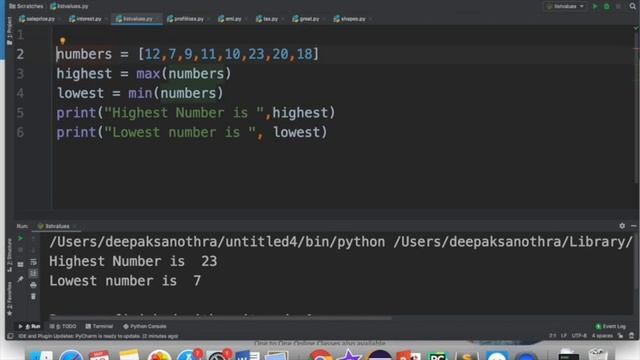Click the IDE and Plugin Updates status message
This screenshot has height=360, width=640.
(98, 336)
